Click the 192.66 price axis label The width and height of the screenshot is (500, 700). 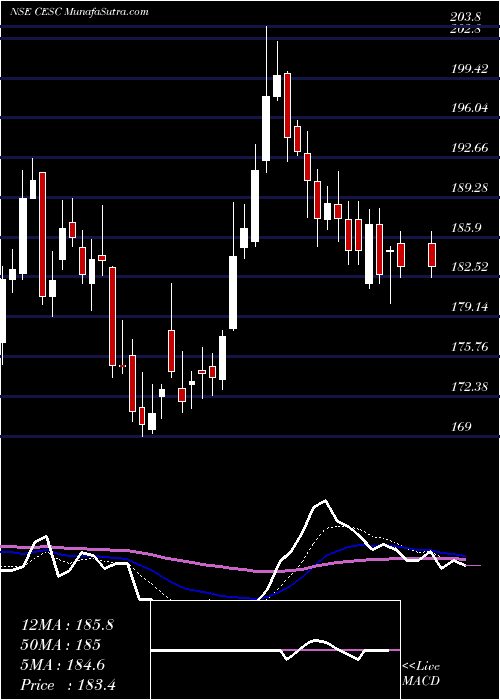(469, 147)
